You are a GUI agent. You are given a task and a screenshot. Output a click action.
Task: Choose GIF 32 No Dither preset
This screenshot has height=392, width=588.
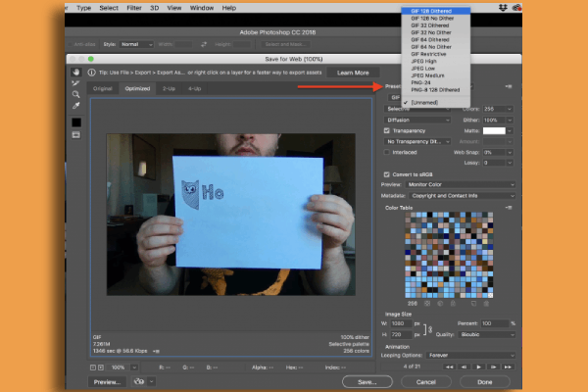click(x=436, y=32)
